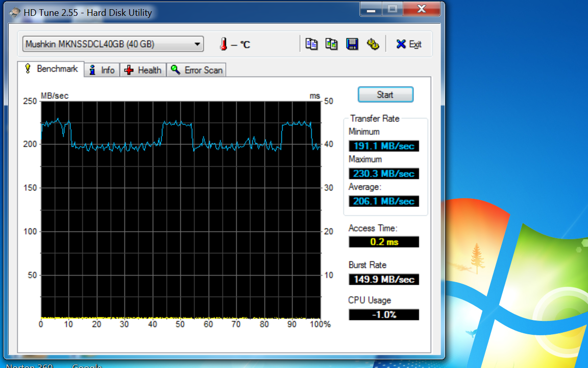Click the Access Time 0.2 ms value
This screenshot has width=588, height=368.
[384, 242]
